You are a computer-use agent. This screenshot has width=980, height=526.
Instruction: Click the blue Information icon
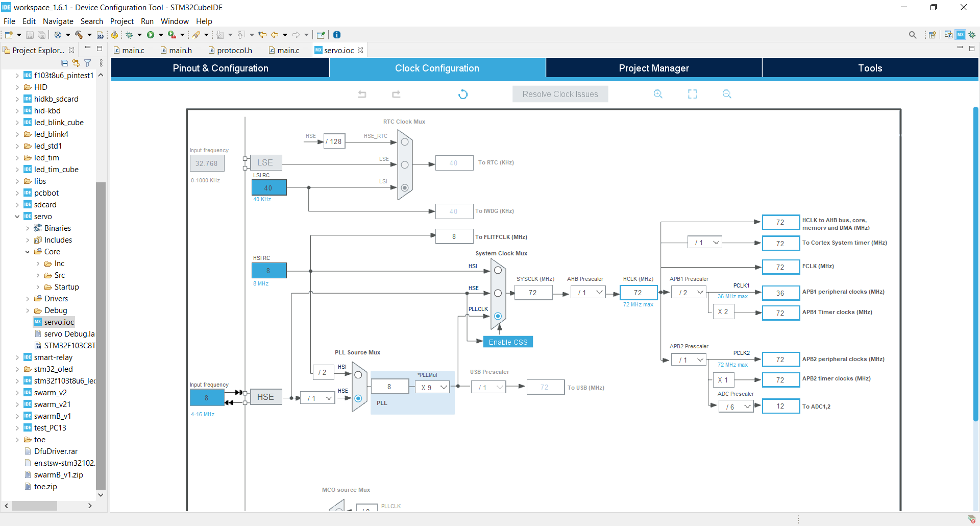point(337,35)
